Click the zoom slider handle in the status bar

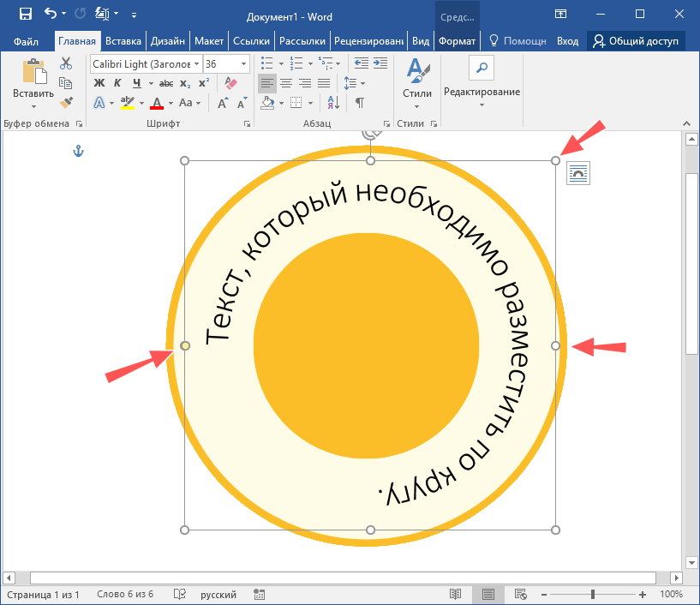coord(593,594)
